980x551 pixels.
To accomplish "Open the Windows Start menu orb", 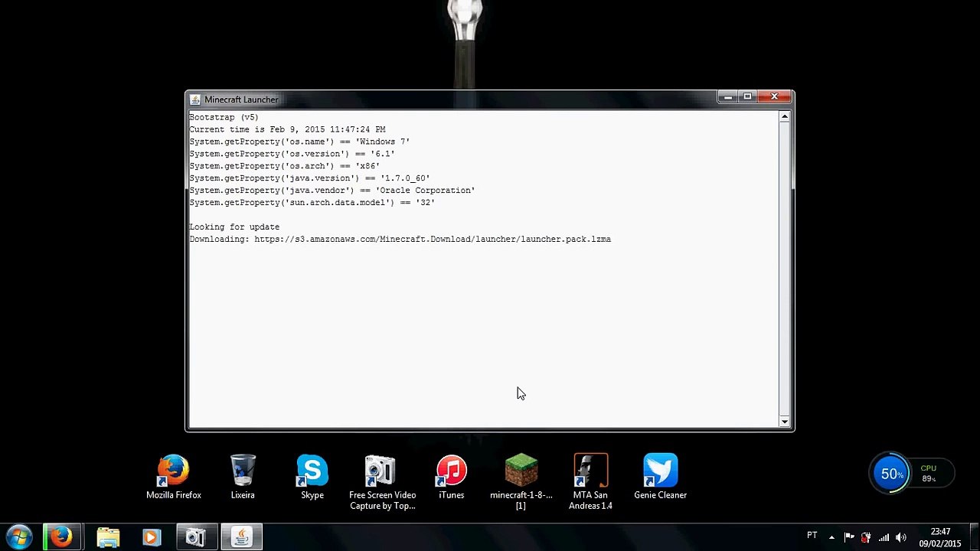I will tap(19, 537).
